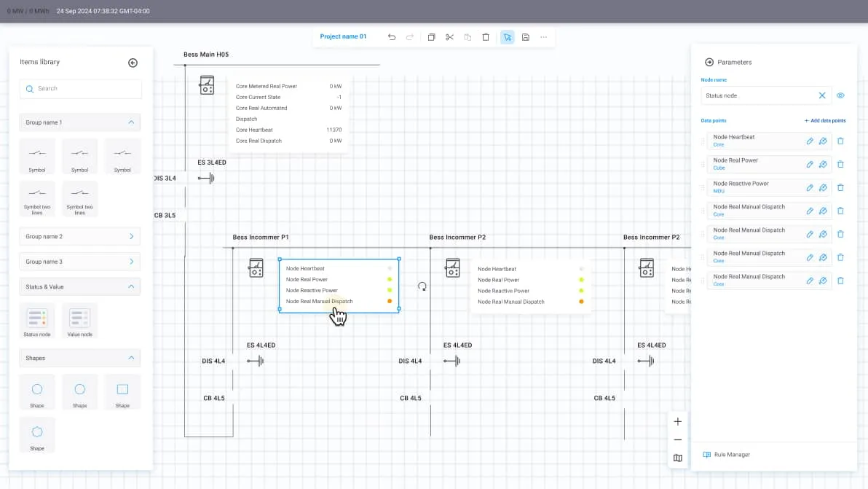This screenshot has height=489, width=868.
Task: Delete the Node Real Power data point
Action: click(840, 165)
